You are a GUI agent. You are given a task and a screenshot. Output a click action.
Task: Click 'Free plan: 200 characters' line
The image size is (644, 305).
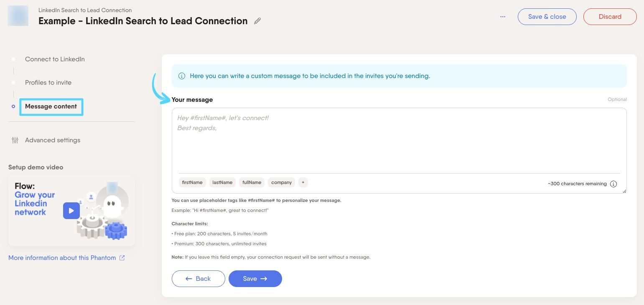click(219, 234)
